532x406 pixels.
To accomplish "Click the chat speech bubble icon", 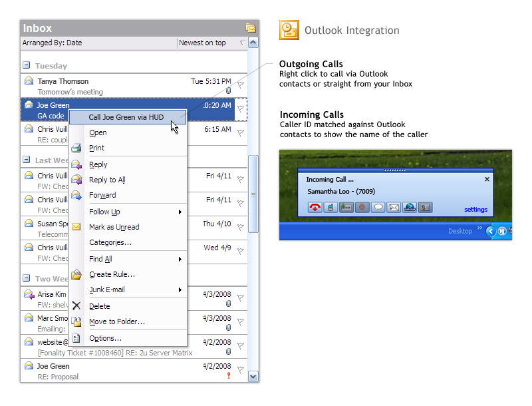I will pos(378,208).
